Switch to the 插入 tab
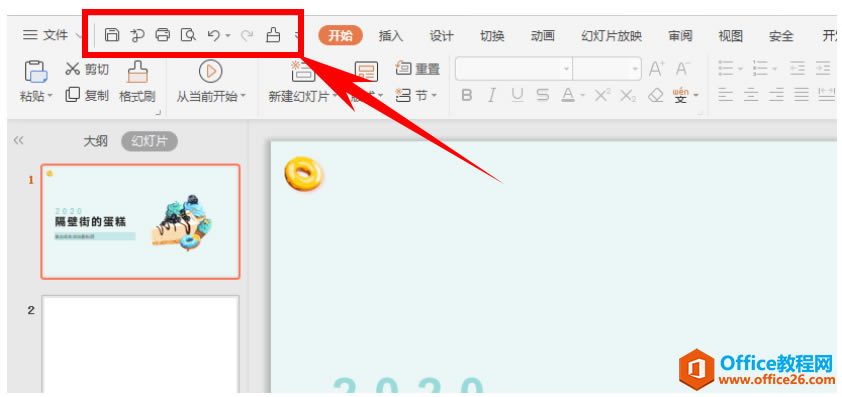 point(390,36)
